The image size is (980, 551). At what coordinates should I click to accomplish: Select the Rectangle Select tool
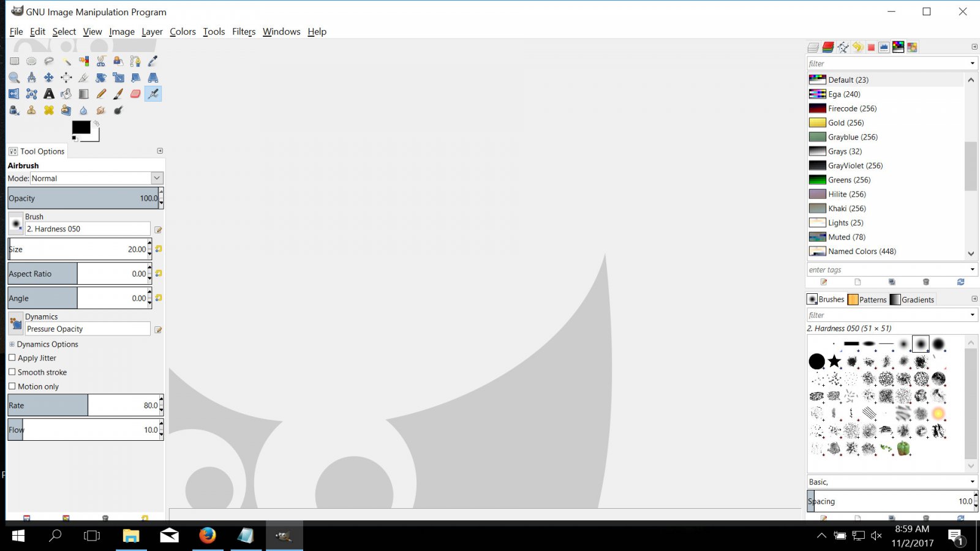click(14, 61)
